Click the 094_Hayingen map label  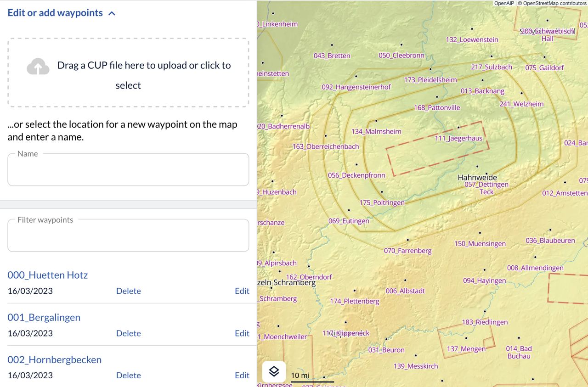[x=485, y=281]
